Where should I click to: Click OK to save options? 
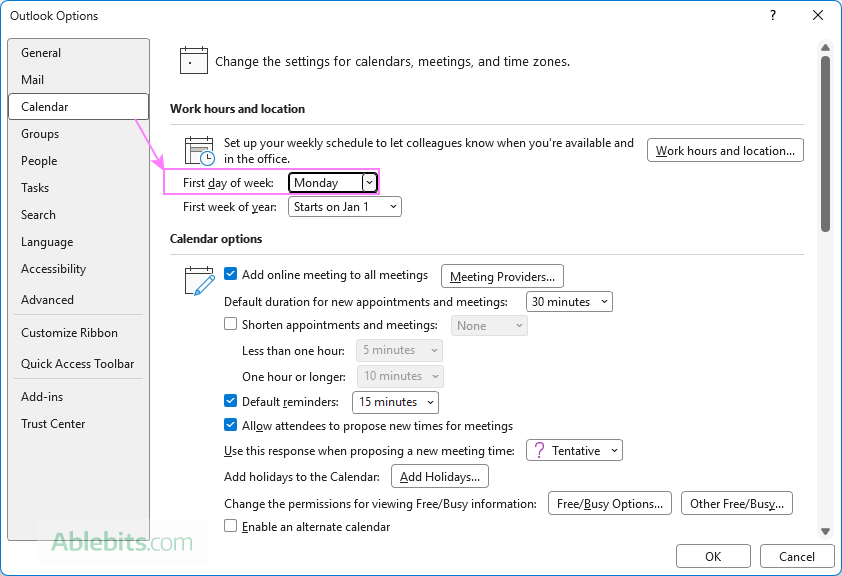click(713, 556)
